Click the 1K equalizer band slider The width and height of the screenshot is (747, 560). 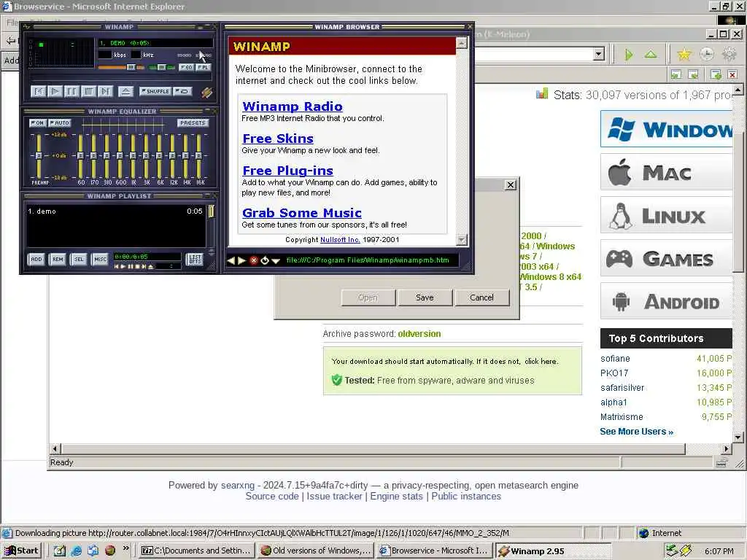point(133,156)
